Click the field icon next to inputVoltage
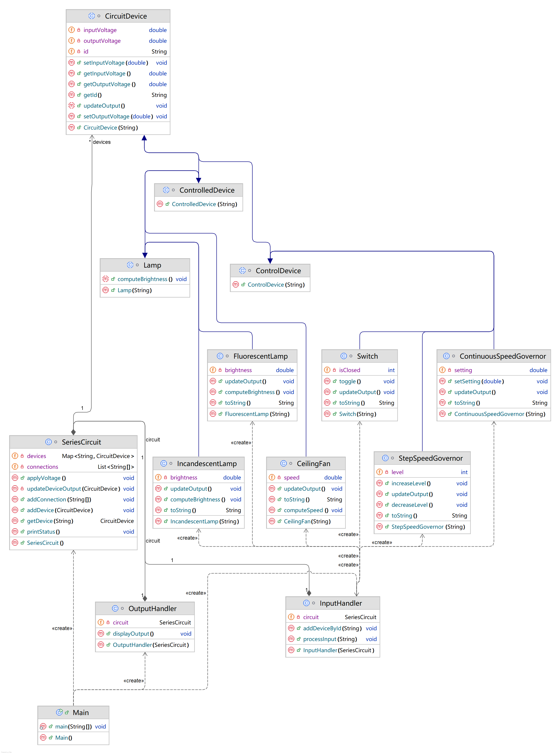This screenshot has width=560, height=754. click(x=72, y=30)
